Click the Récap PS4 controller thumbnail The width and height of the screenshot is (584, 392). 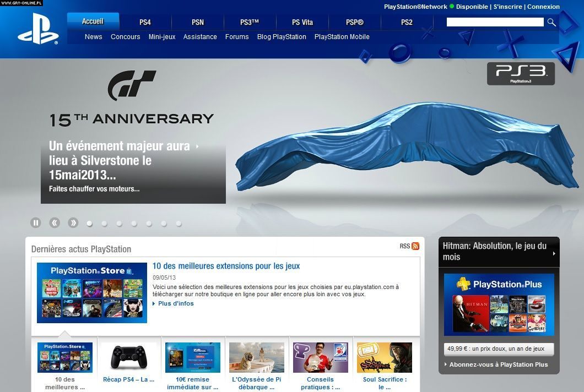pos(129,357)
